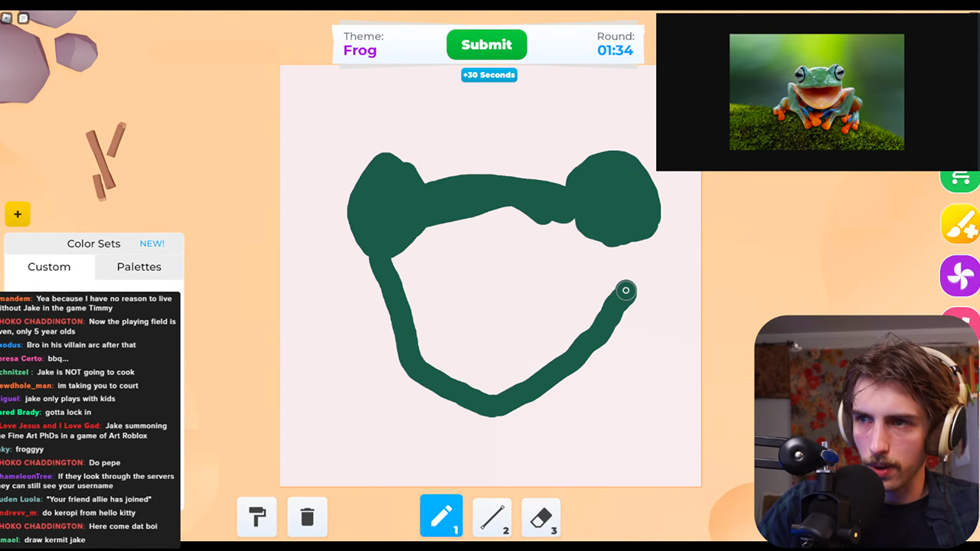Click the yellow brush shop sidebar icon
The width and height of the screenshot is (980, 551).
pyautogui.click(x=960, y=225)
